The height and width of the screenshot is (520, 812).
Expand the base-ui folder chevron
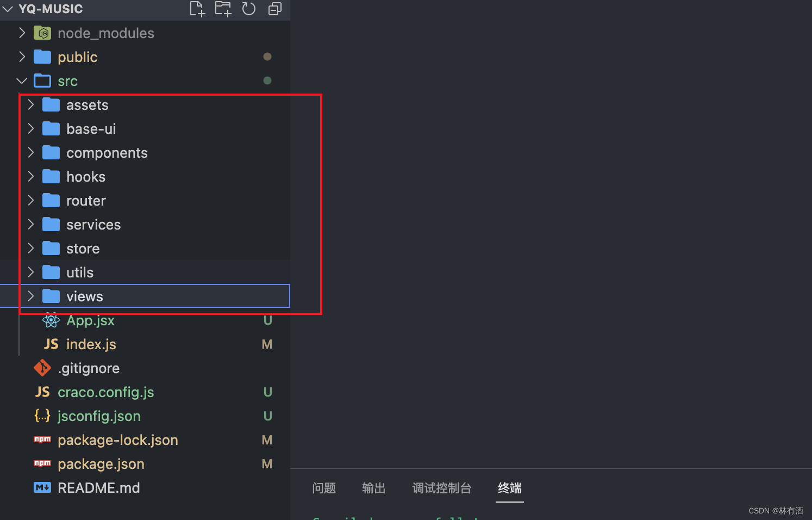30,128
